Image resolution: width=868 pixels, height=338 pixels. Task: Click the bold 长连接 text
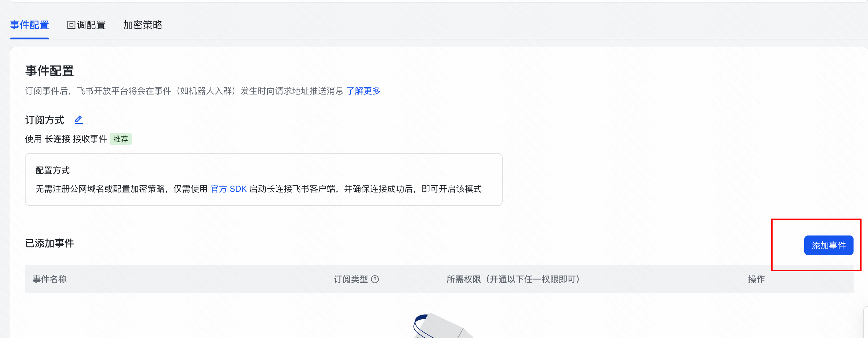coord(57,139)
